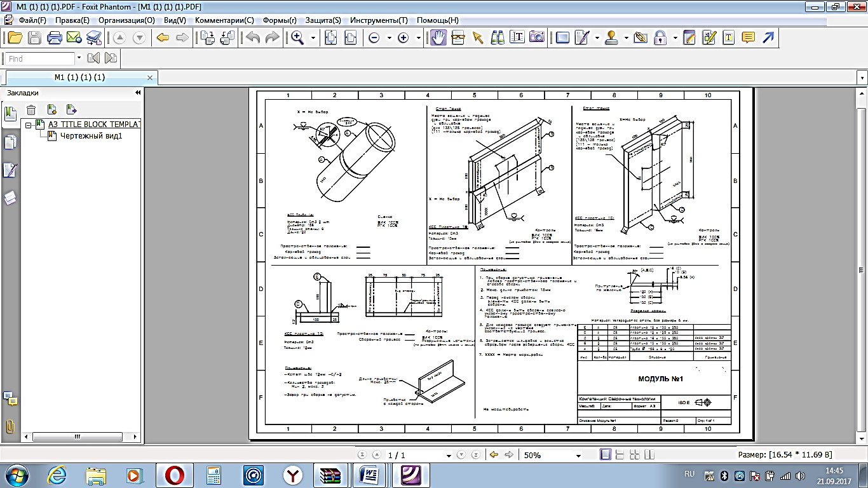The width and height of the screenshot is (868, 488).
Task: Open the pages panel in sidebar
Action: (10, 142)
